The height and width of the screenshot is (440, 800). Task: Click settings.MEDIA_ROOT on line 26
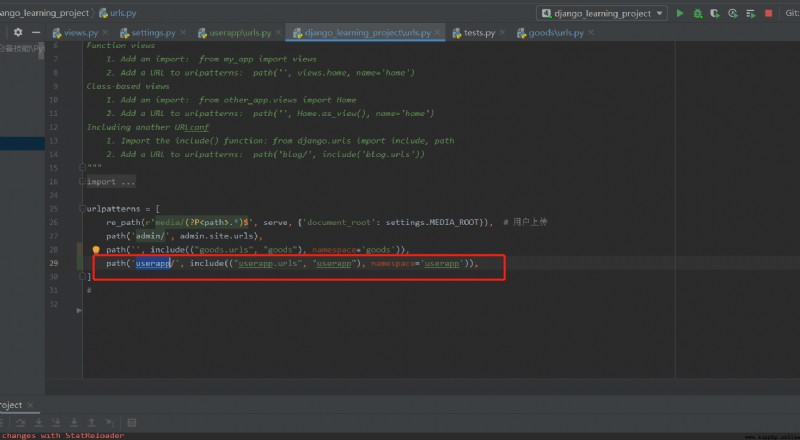click(x=432, y=222)
